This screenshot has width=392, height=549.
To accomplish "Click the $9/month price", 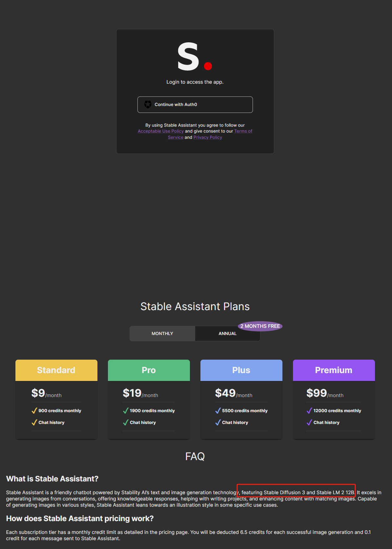I will point(47,393).
